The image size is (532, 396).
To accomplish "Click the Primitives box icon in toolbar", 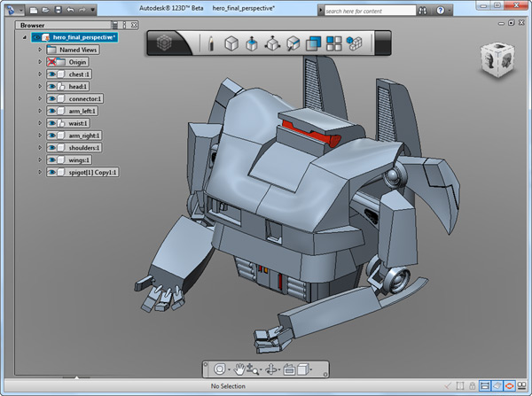I will 231,43.
